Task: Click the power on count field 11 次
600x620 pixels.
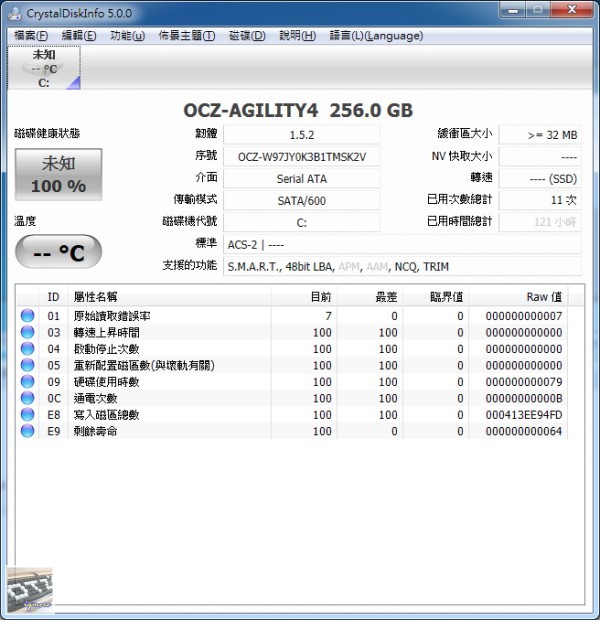Action: [x=540, y=200]
